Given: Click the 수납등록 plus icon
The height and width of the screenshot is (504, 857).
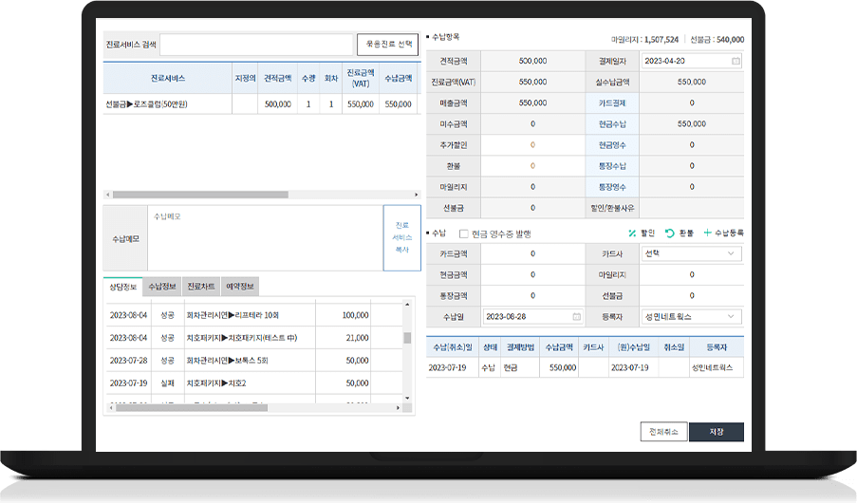Looking at the screenshot, I should point(707,233).
